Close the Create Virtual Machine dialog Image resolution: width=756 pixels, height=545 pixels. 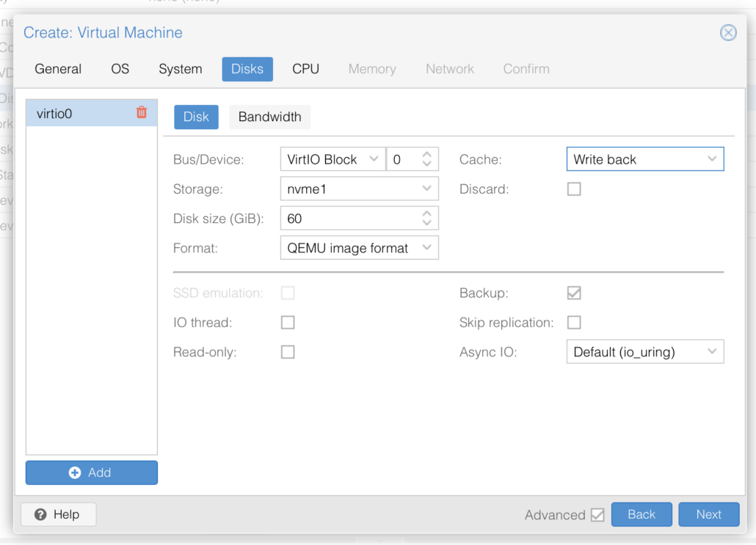pos(727,33)
